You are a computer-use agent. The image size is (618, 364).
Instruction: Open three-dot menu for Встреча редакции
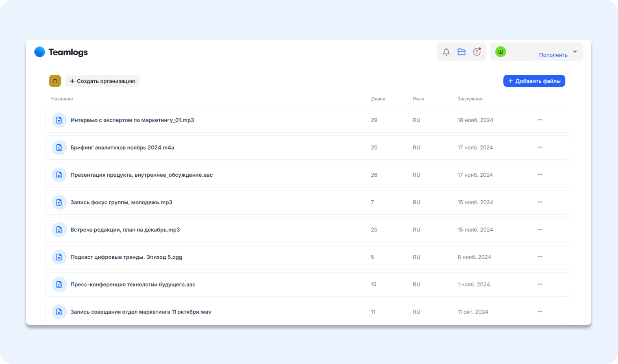point(540,230)
